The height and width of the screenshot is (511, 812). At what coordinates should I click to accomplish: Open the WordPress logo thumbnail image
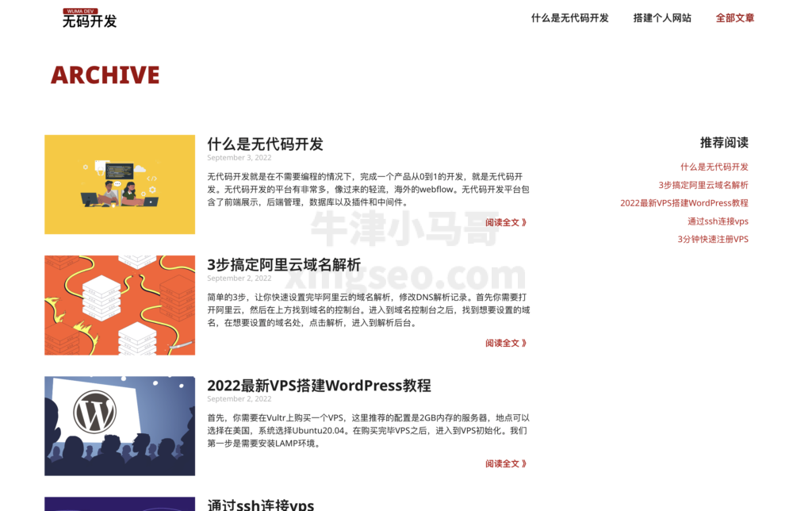click(120, 426)
